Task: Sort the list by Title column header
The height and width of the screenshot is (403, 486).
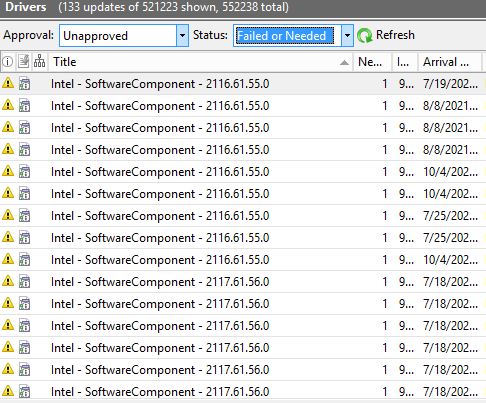Action: click(201, 62)
